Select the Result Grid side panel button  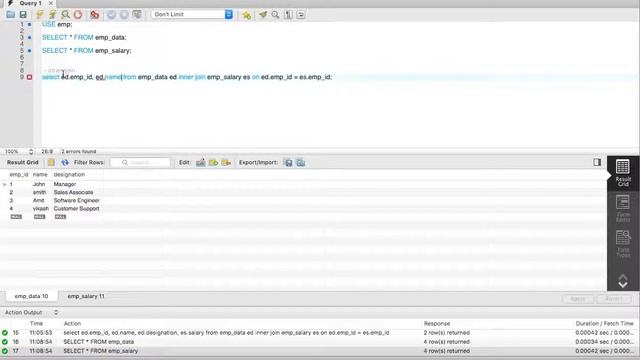coord(623,173)
